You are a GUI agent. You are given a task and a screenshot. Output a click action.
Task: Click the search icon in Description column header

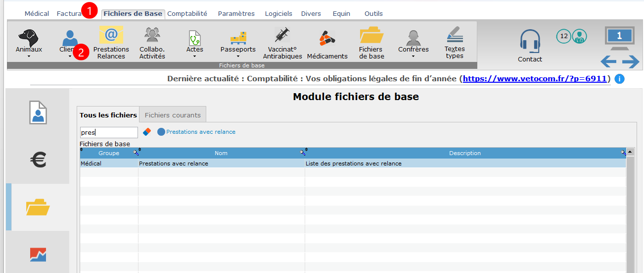tap(623, 153)
